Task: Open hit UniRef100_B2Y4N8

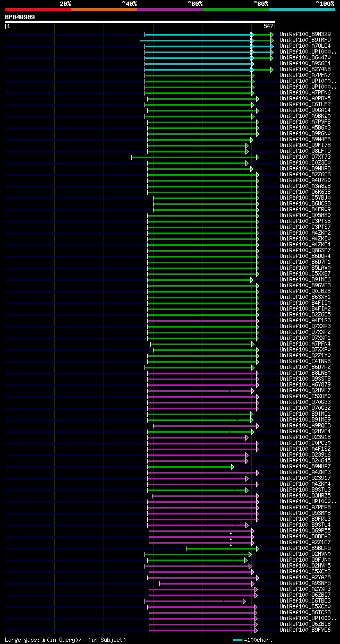Action: (305, 70)
